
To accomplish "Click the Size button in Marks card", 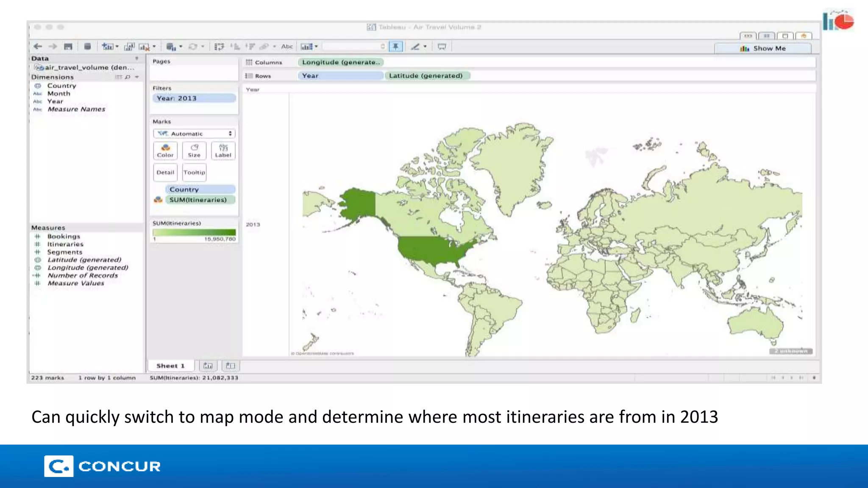I will click(194, 151).
